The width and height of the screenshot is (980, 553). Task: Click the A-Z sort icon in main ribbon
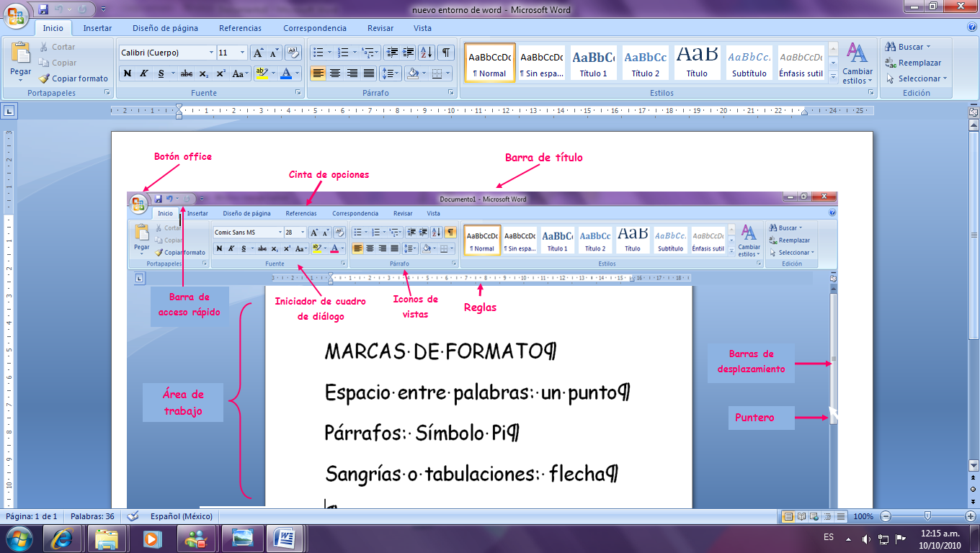(427, 53)
